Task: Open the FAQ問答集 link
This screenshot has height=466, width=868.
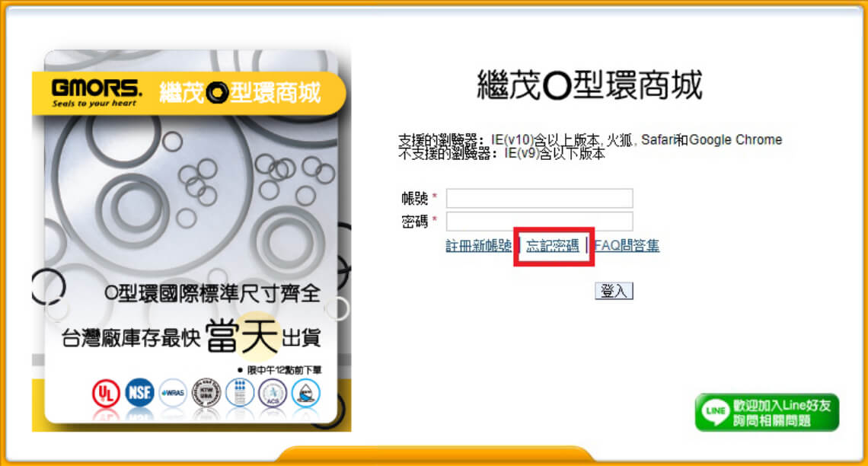Action: (x=627, y=245)
